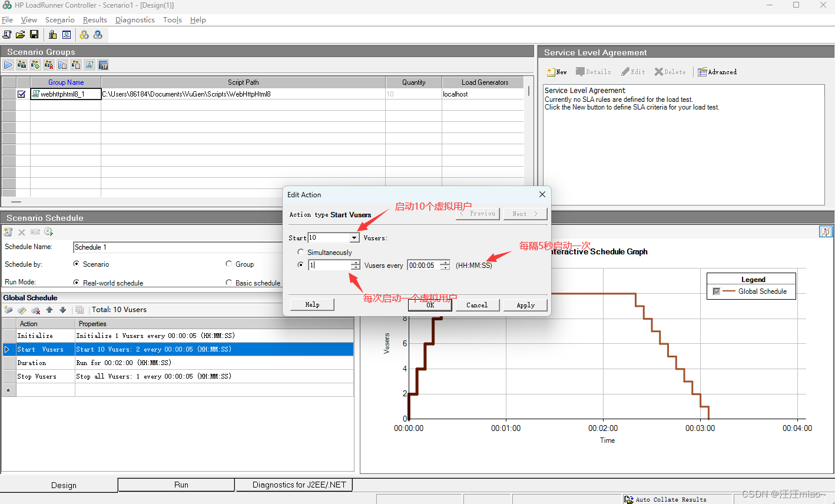Click the Vusers every count input field

point(329,265)
